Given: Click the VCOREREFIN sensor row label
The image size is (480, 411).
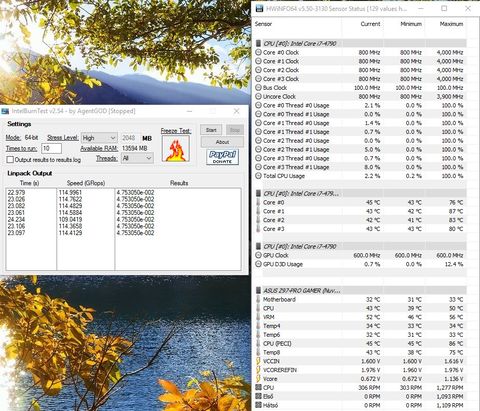Looking at the screenshot, I should point(280,370).
